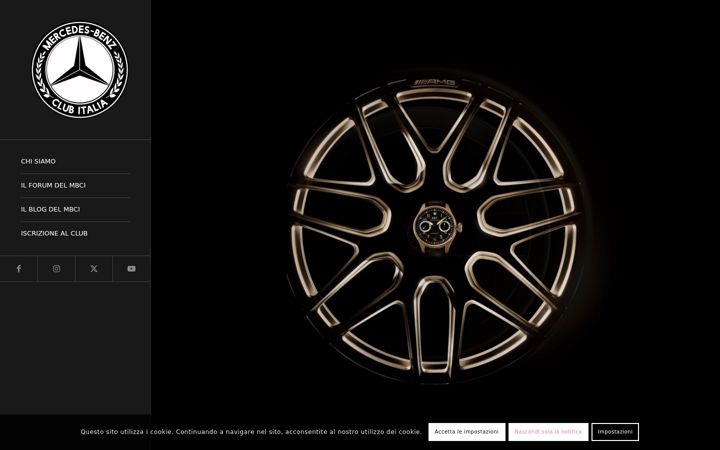Open Il Blog del MBCI
The width and height of the screenshot is (720, 450).
coord(50,209)
